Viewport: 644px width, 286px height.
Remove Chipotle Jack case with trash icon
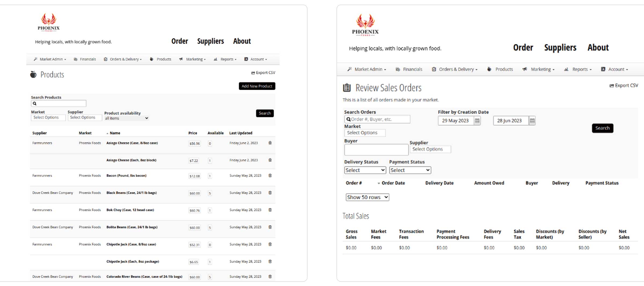pos(270,244)
